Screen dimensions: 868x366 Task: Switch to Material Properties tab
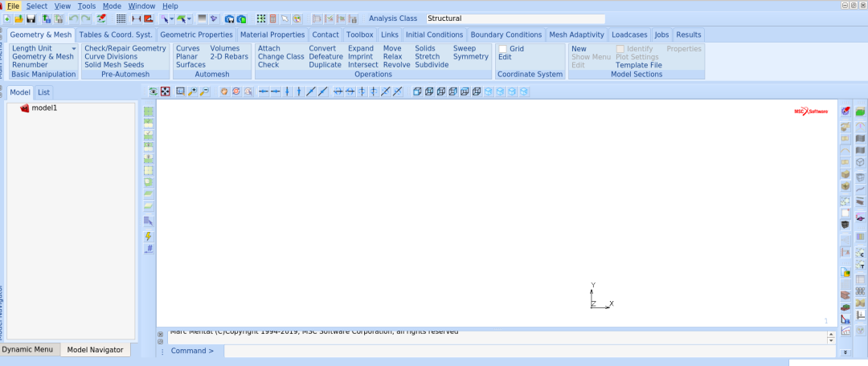272,35
